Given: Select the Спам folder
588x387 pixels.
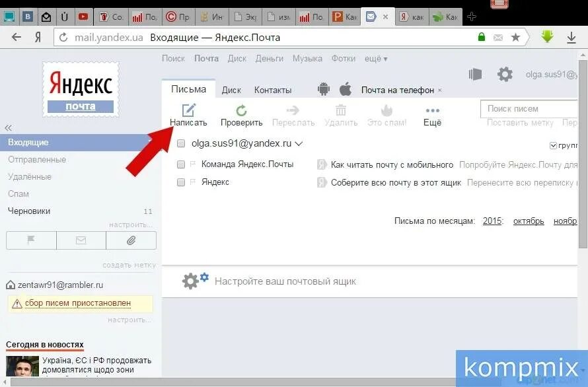Looking at the screenshot, I should coord(18,194).
